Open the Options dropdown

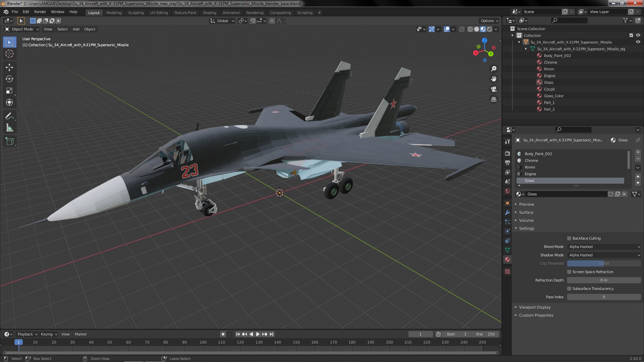point(489,21)
